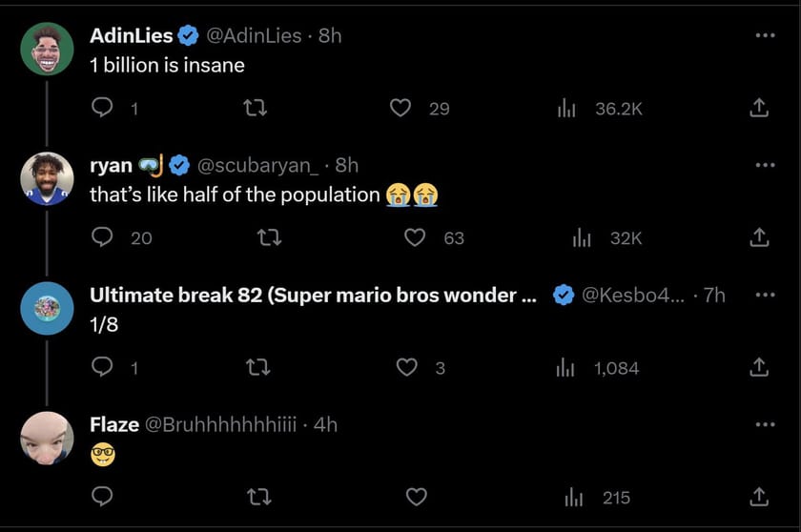Open more options on ryan's tweet

click(x=764, y=165)
